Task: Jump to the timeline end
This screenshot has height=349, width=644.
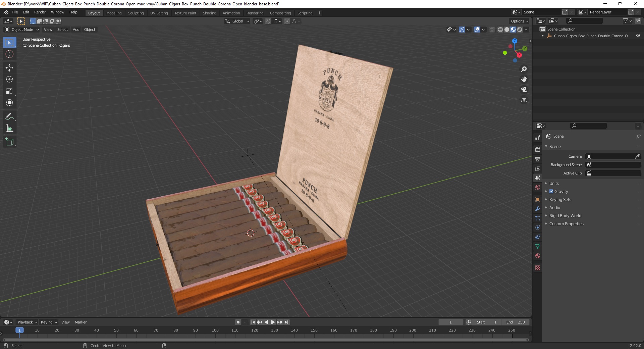Action: coord(286,322)
